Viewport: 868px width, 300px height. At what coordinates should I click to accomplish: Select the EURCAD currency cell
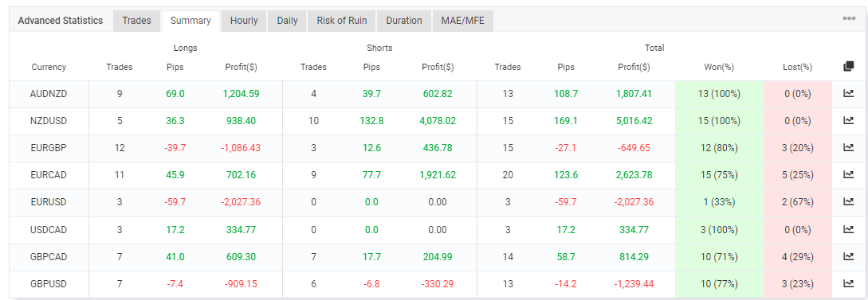coord(49,175)
